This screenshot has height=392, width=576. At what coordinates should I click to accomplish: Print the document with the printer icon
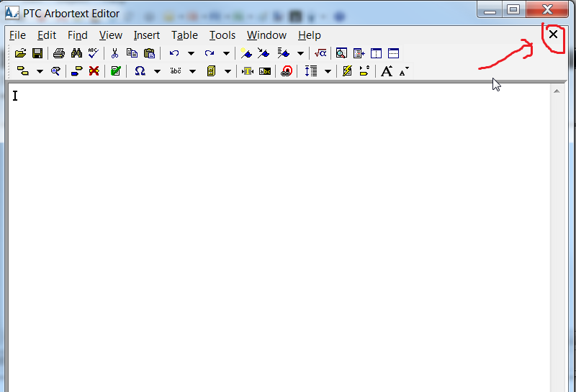point(59,53)
